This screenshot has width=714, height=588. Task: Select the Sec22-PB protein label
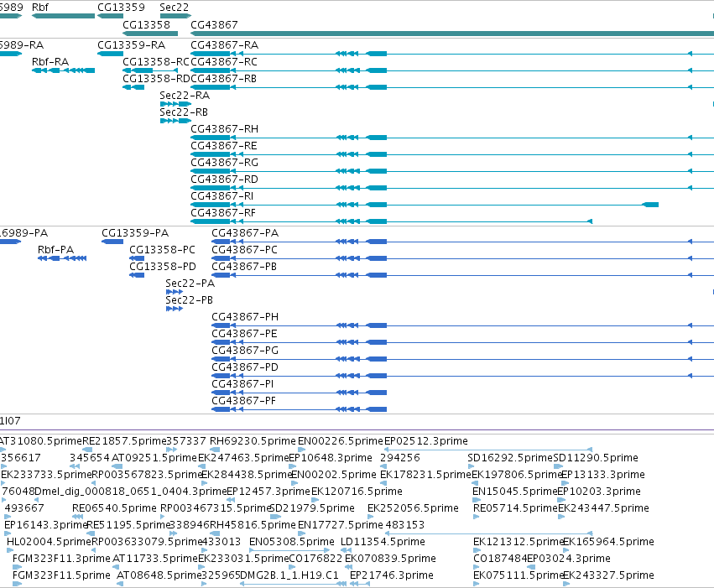point(189,300)
